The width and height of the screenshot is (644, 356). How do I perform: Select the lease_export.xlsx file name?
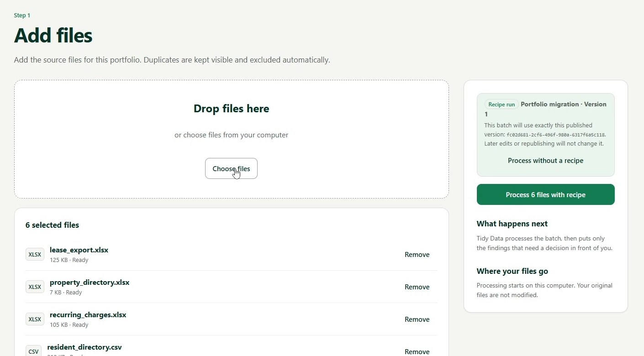point(79,250)
